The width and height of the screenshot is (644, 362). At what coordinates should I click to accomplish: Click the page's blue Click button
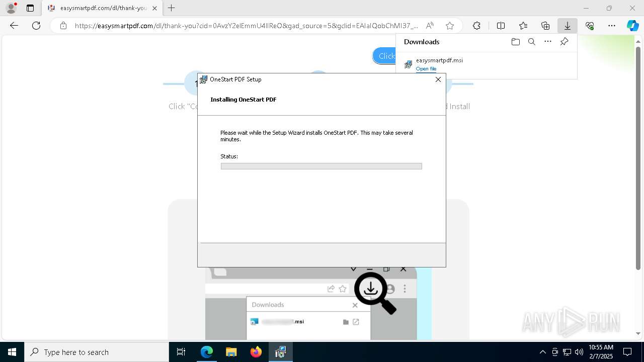384,56
